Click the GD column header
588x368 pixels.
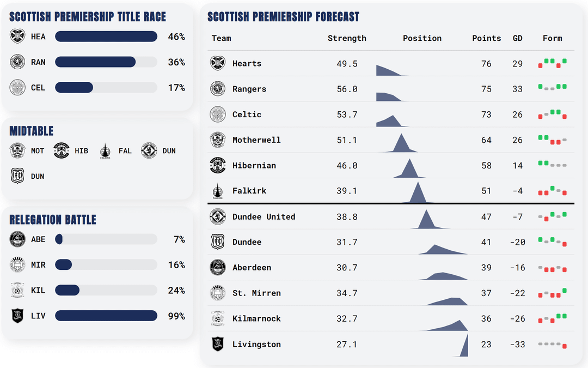pos(517,38)
